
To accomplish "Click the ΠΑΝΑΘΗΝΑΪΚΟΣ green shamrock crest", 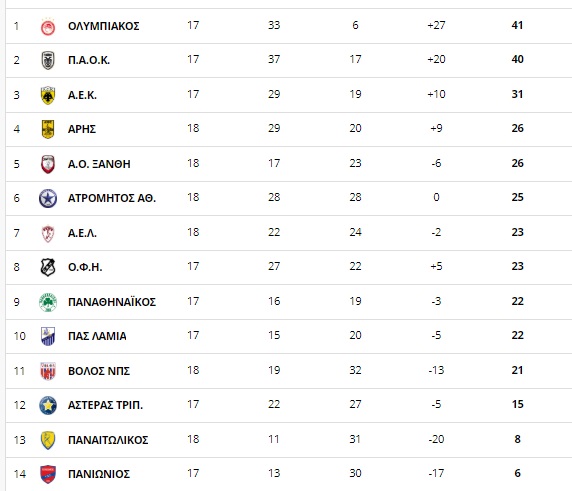I will pyautogui.click(x=48, y=302).
